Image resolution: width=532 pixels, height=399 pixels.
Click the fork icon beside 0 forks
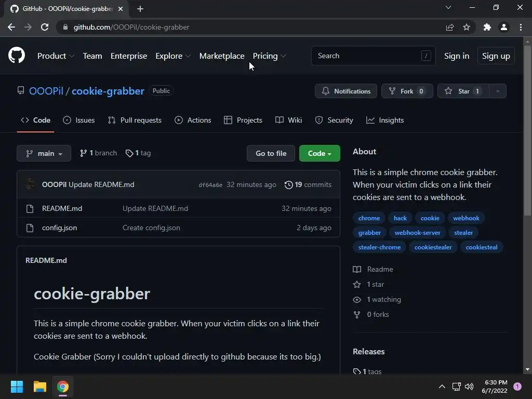coord(357,314)
